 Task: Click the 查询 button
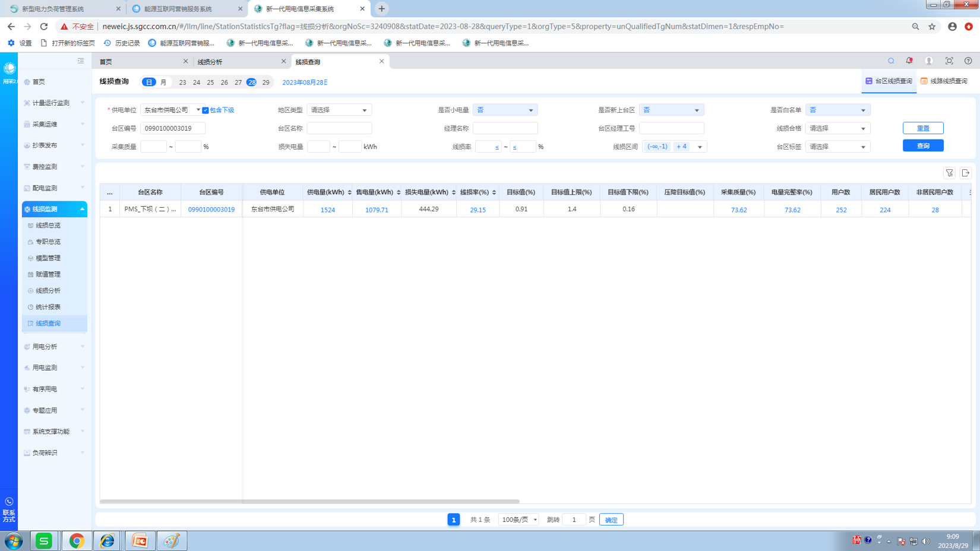click(922, 145)
